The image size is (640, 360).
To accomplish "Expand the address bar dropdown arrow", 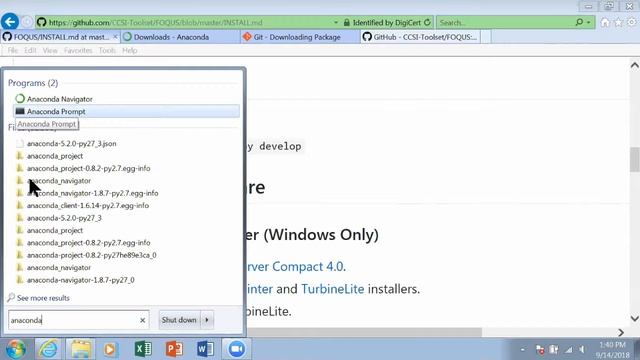I will click(x=336, y=22).
